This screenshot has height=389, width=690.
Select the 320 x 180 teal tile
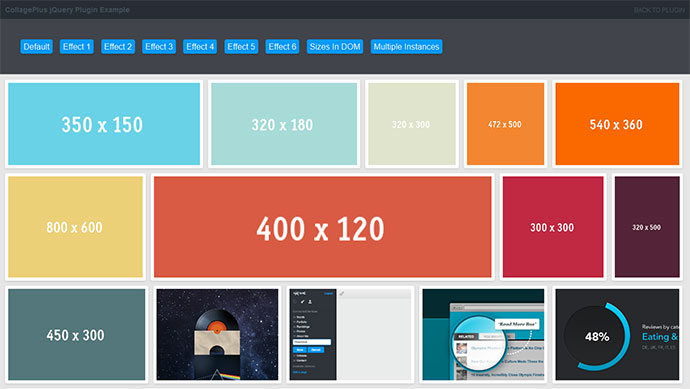coord(284,124)
